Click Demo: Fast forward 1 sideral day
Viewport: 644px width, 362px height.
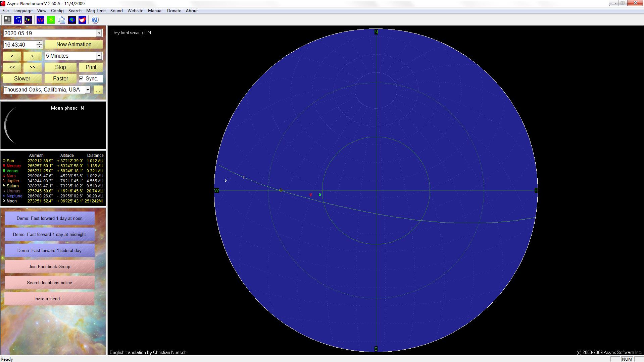tap(50, 250)
